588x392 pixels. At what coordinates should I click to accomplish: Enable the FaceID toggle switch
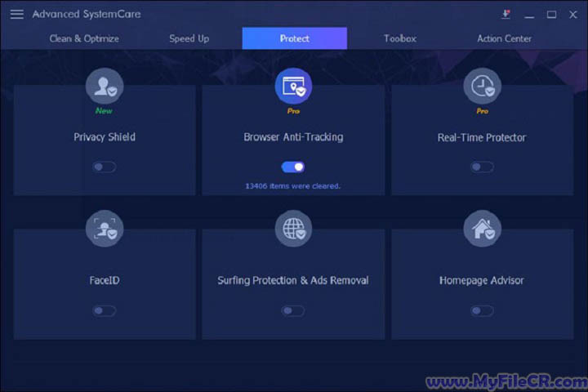105,310
